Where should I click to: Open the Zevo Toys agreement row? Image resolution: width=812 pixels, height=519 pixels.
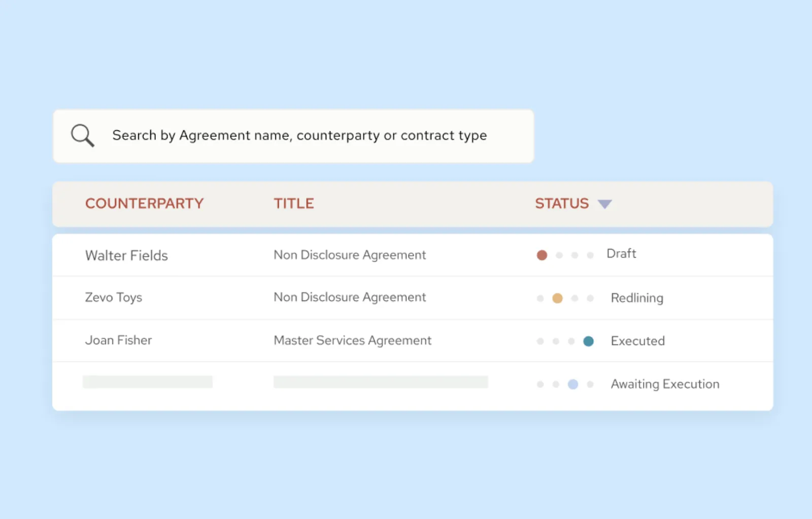(114, 298)
